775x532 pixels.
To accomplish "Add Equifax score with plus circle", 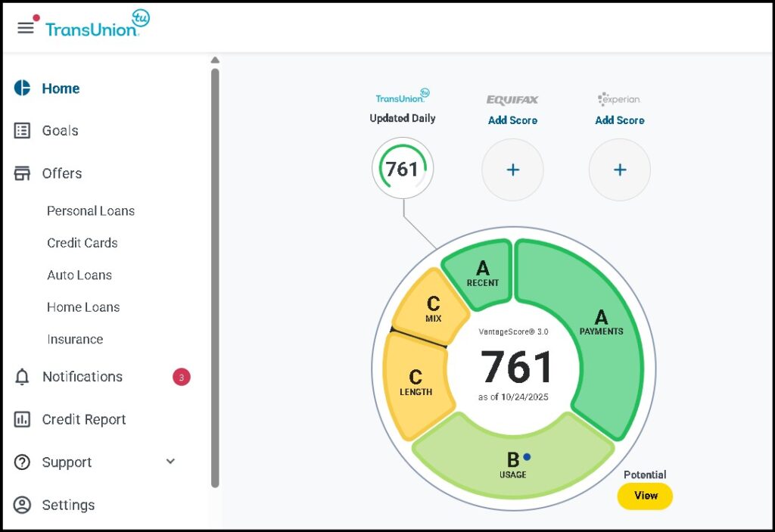I will [512, 170].
